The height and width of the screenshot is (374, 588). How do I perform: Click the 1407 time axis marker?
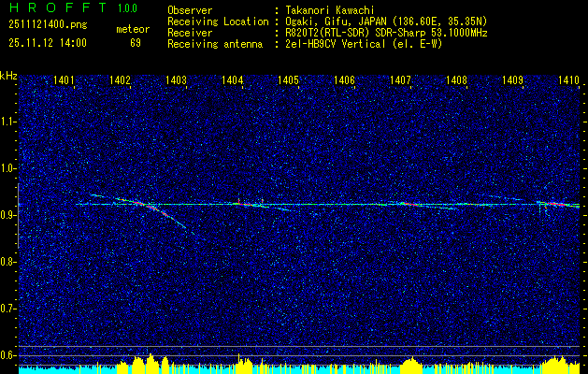pos(400,79)
